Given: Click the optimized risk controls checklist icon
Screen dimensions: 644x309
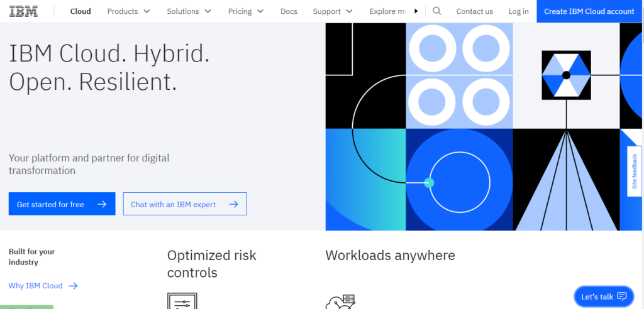Looking at the screenshot, I should click(182, 301).
